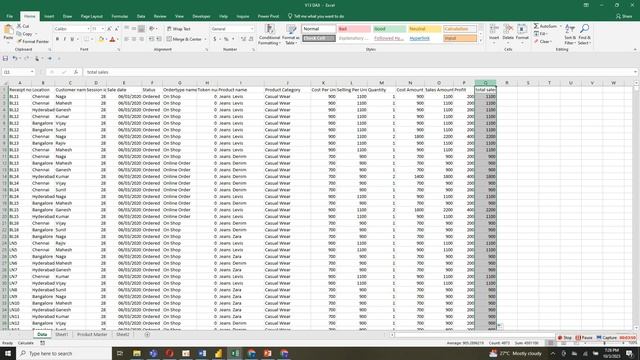Click the Orientation text angle icon
Screen dimensions: 640x360
[152, 29]
